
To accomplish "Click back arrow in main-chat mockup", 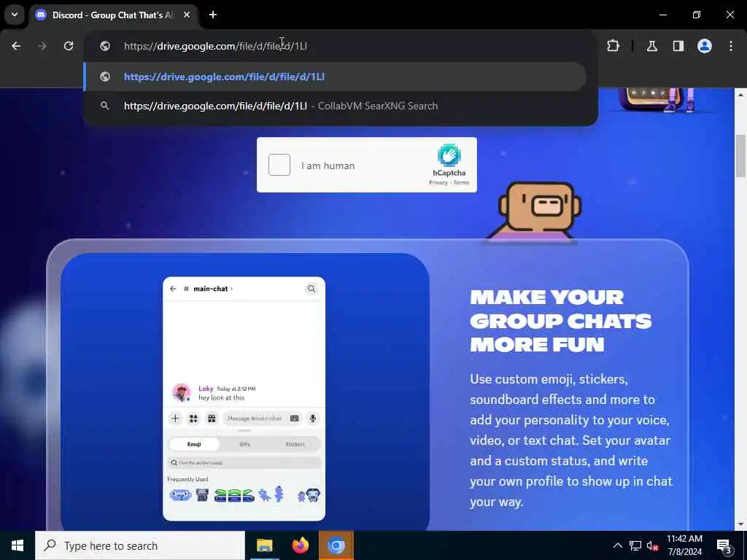I will [x=173, y=289].
